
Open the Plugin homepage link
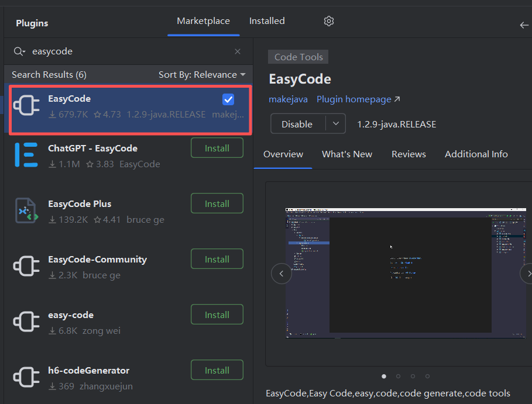pyautogui.click(x=358, y=99)
